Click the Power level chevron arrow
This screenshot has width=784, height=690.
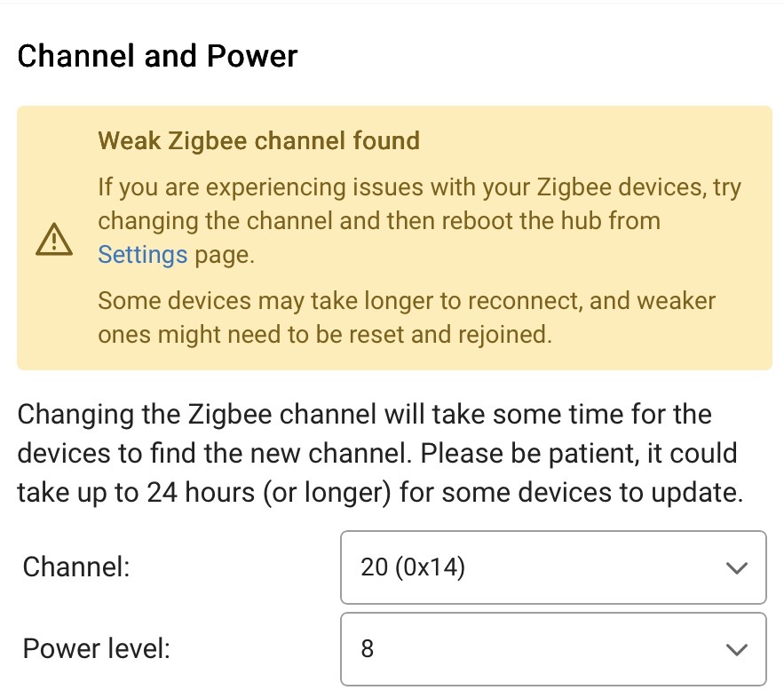coord(736,649)
